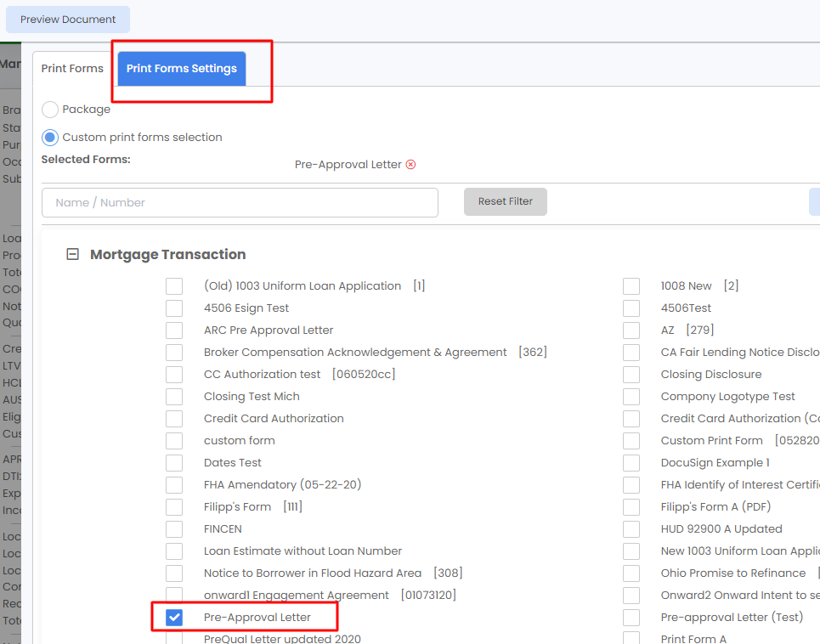Check the Credit Card Authorization form
Screen dimensions: 820x644
tap(174, 418)
